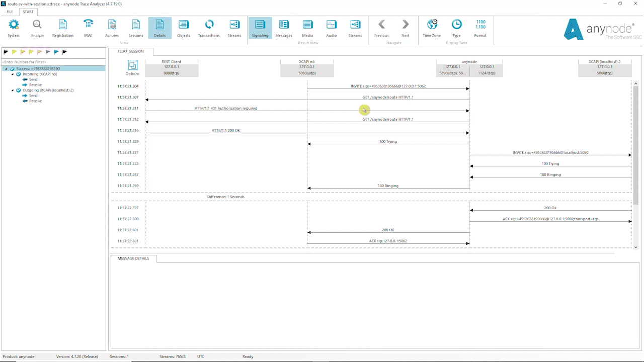
Task: Open the FILE menu tab
Action: click(10, 12)
